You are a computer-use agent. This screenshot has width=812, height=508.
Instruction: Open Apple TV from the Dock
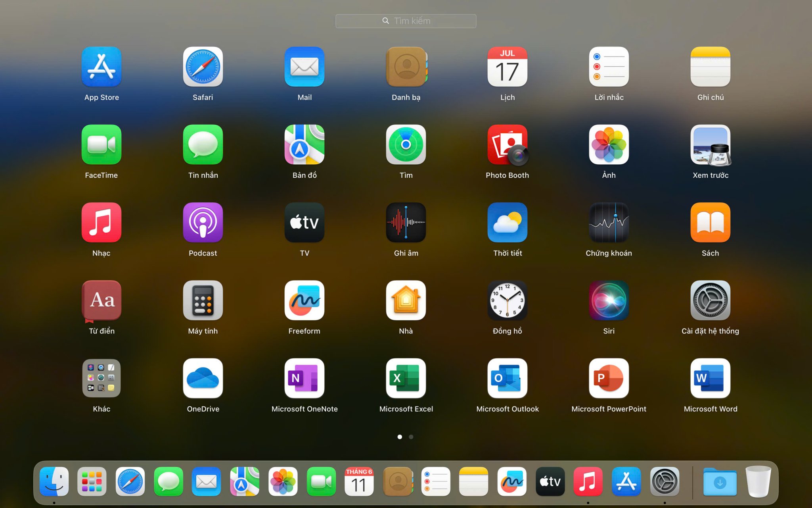coord(550,481)
